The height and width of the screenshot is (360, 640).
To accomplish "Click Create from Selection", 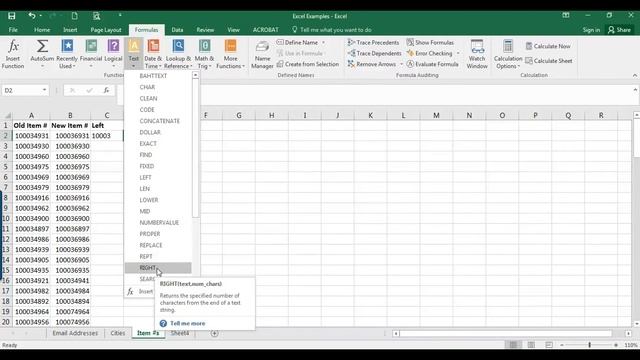I will [308, 64].
